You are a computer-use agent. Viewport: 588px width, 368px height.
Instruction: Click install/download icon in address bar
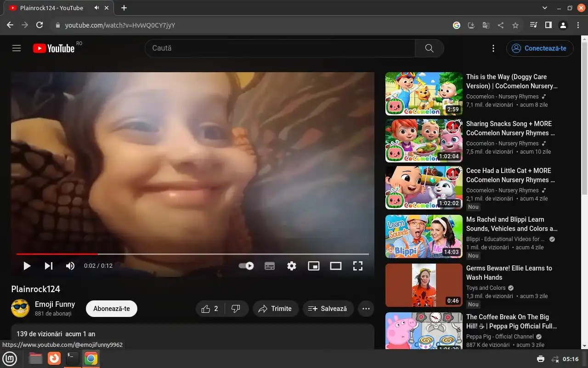471,25
